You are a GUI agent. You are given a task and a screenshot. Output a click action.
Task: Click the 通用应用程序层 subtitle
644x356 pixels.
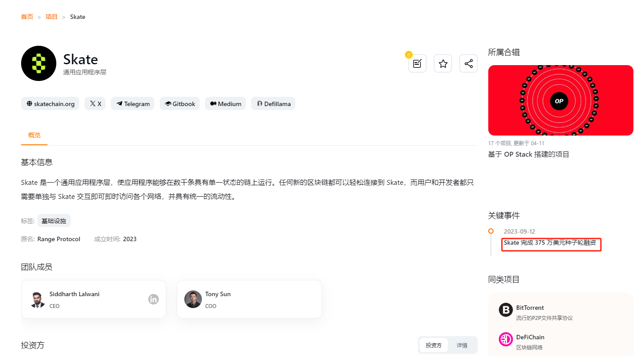click(84, 72)
